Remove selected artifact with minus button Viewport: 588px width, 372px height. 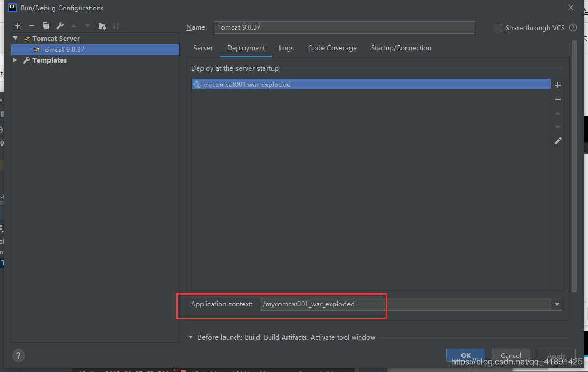point(558,99)
